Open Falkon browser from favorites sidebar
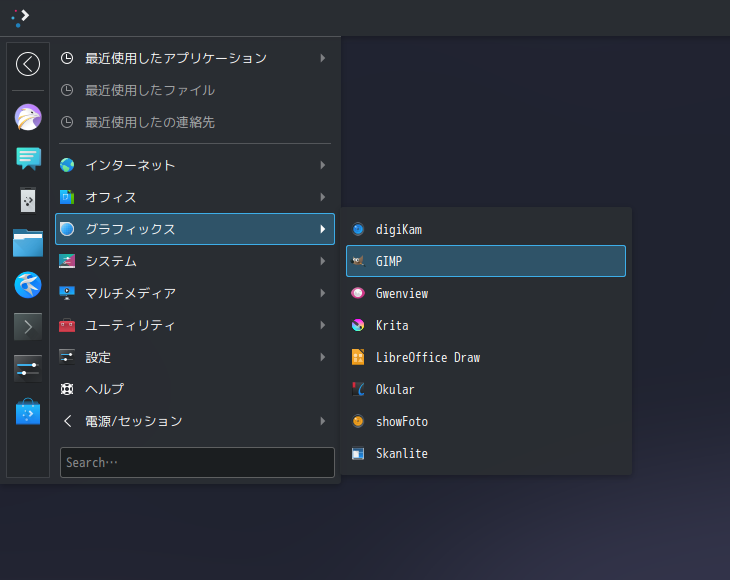This screenshot has height=580, width=730. point(28,117)
